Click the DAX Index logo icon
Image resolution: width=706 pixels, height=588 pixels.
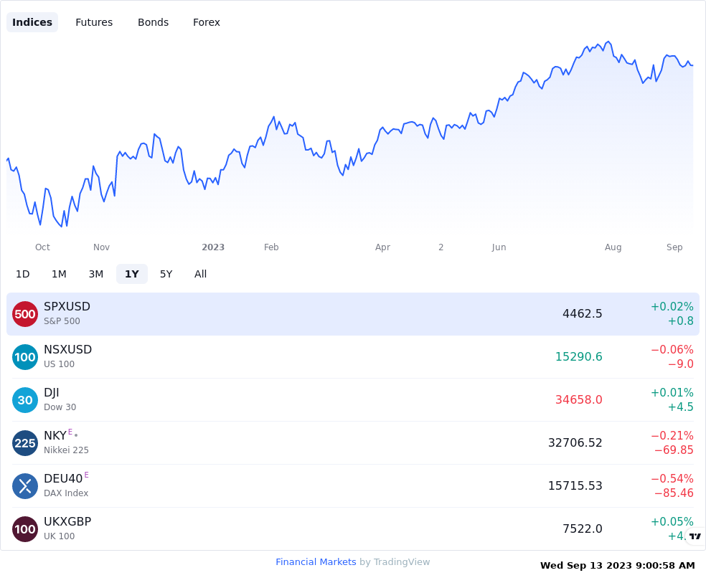(x=25, y=486)
